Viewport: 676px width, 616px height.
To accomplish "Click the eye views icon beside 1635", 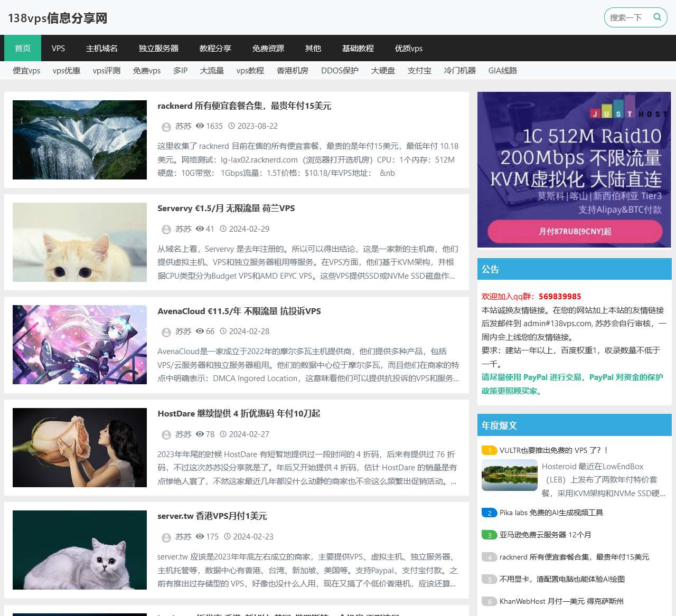I will (200, 126).
